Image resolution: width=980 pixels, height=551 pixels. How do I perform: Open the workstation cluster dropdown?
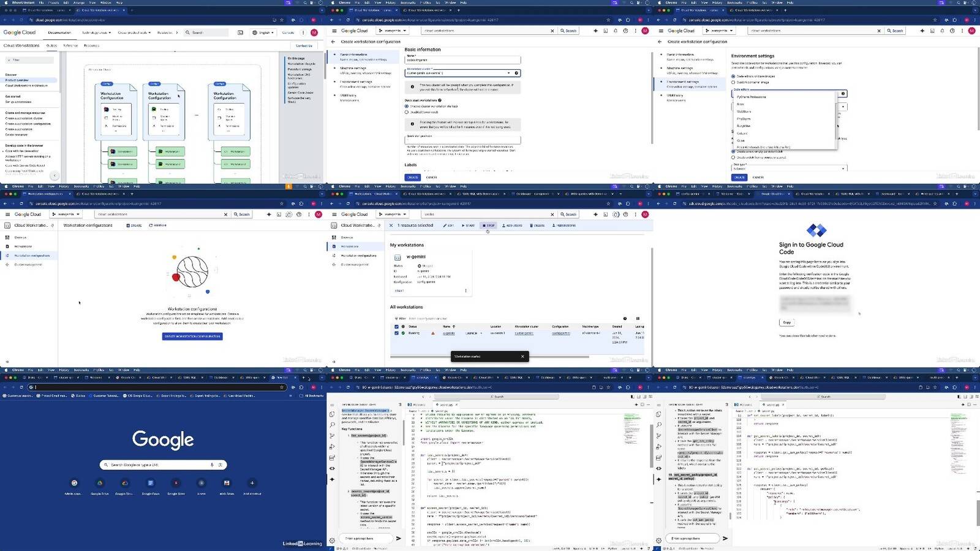click(462, 73)
